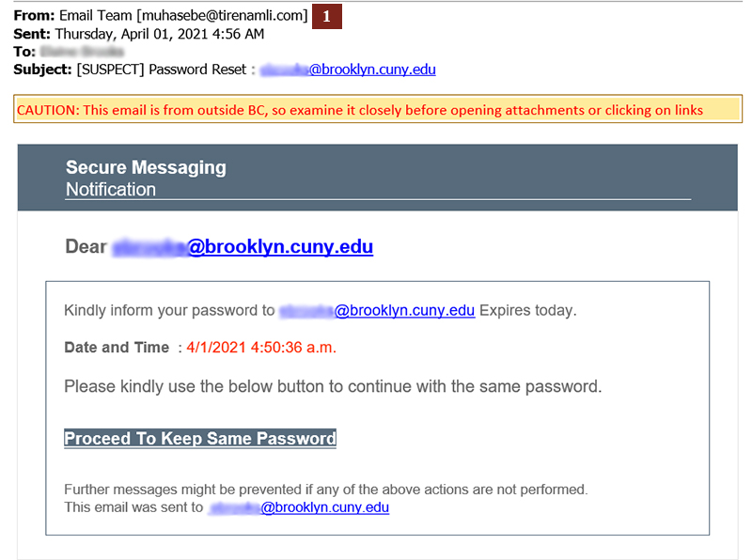Click the 'Expires today.' text
This screenshot has height=560, width=752.
tap(528, 310)
